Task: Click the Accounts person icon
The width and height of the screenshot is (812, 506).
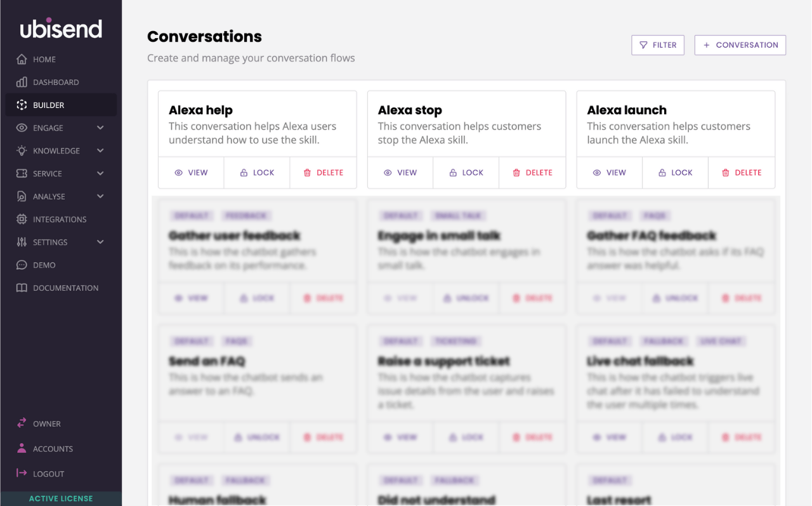Action: point(22,448)
